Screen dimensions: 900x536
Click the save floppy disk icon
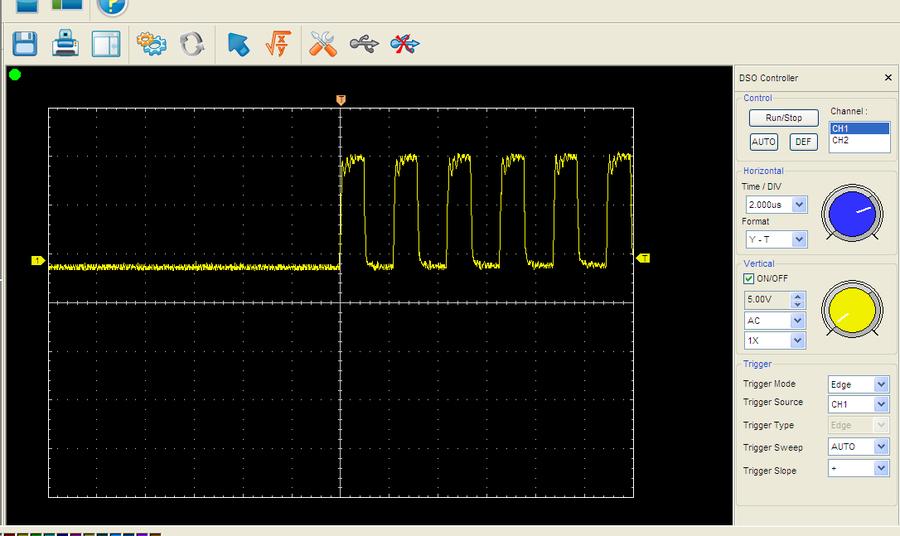point(25,44)
